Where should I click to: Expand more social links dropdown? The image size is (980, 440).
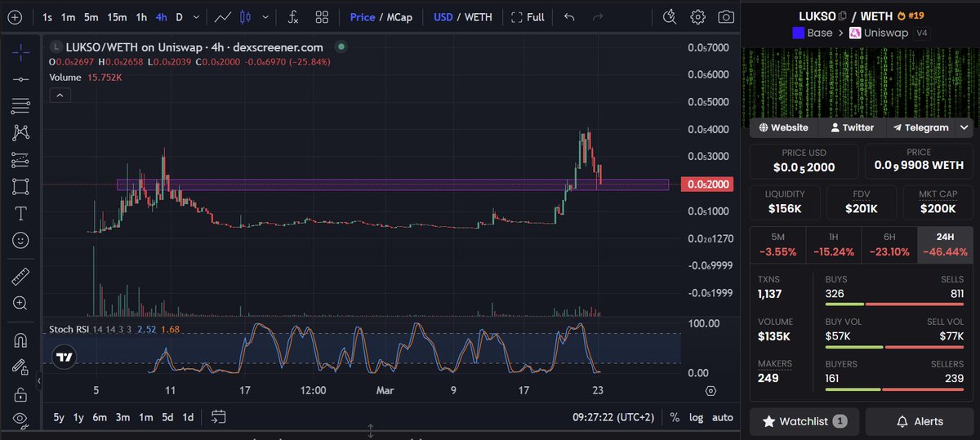[964, 128]
